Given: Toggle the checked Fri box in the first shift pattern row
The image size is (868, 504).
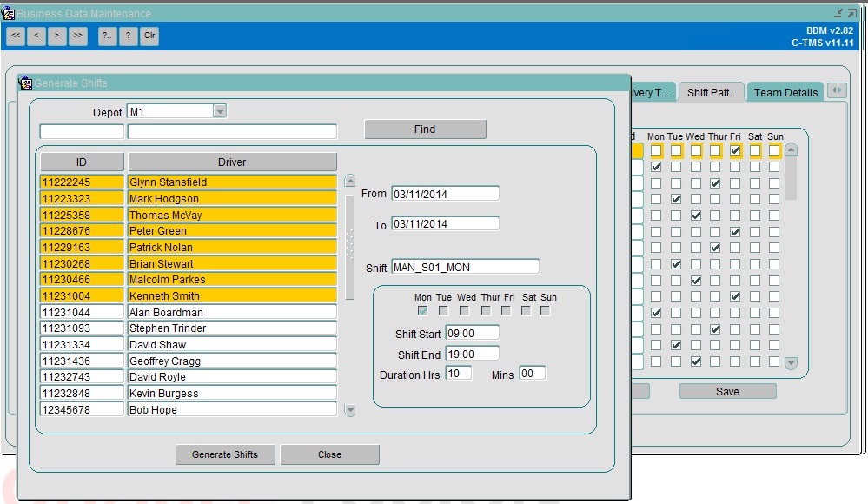Looking at the screenshot, I should 735,150.
